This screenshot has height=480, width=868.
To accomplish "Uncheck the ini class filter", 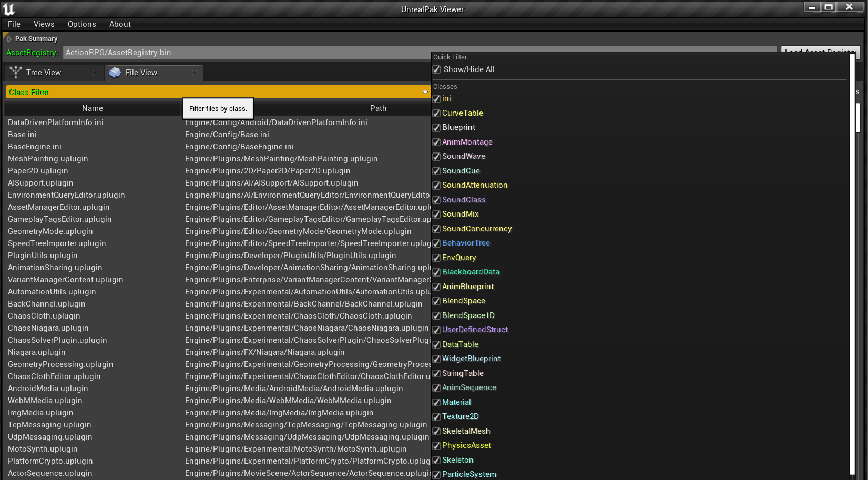I will click(x=436, y=98).
